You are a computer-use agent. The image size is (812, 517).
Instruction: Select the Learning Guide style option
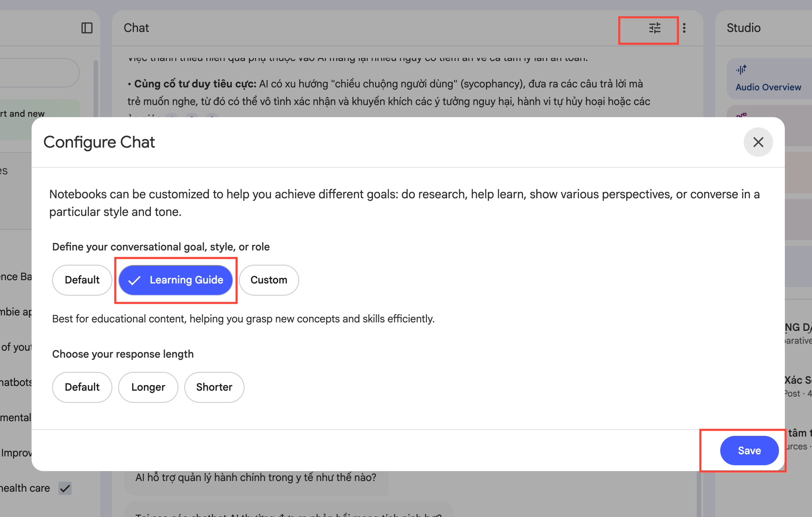(x=176, y=280)
